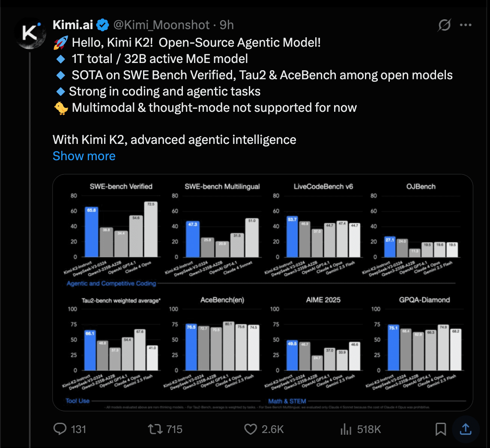Open the three-dot more options menu

466,25
